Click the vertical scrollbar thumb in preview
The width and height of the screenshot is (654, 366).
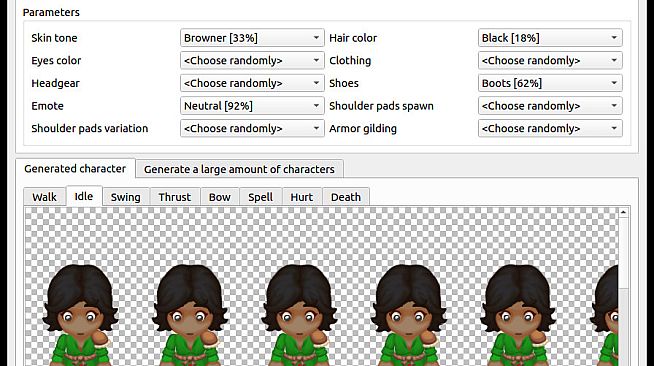[623, 252]
